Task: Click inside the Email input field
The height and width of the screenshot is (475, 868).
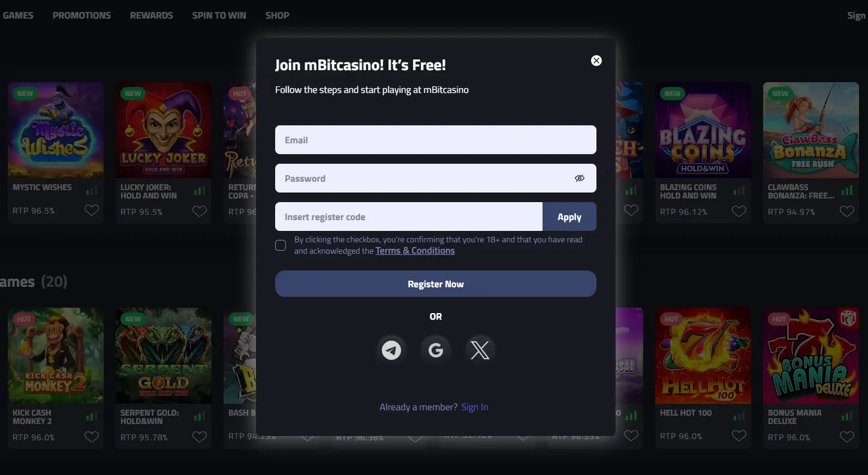Action: [435, 140]
